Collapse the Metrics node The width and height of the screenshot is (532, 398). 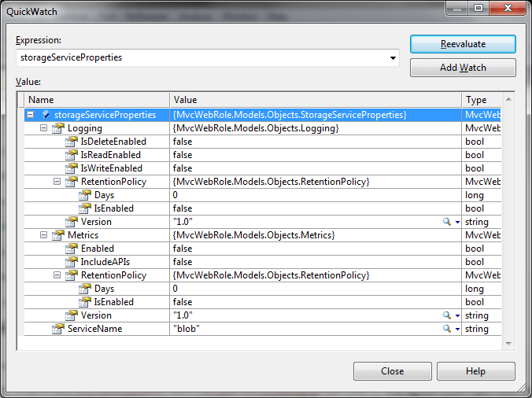tap(43, 235)
